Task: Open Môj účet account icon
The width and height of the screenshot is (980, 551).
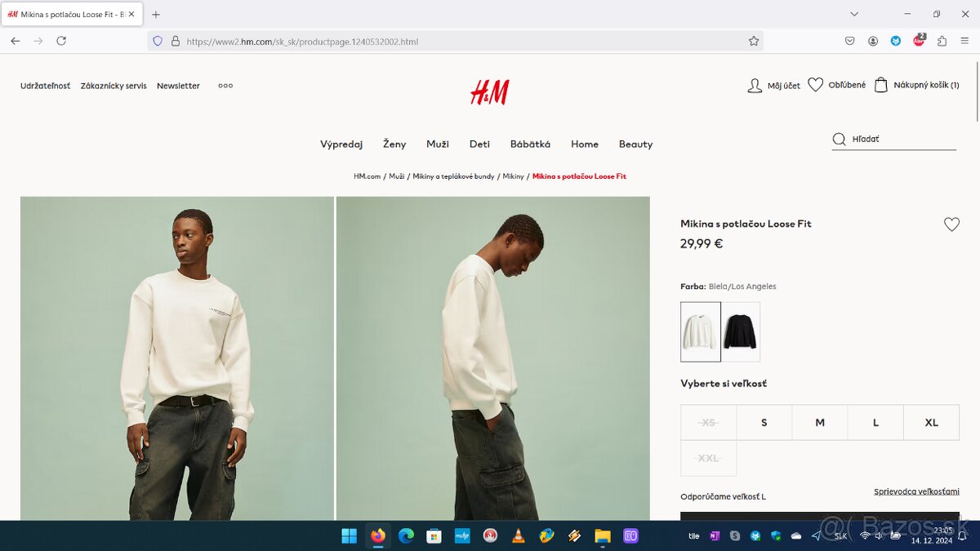Action: coord(755,85)
